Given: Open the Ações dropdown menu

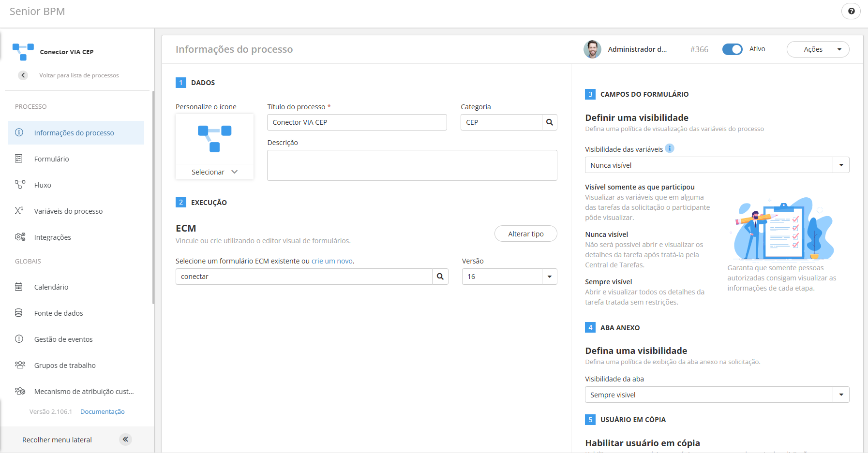Looking at the screenshot, I should (x=818, y=49).
